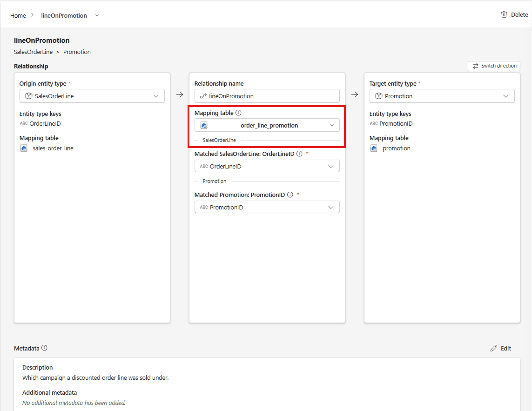This screenshot has height=411, width=532.
Task: Open the Target entity type Promotion dropdown
Action: (442, 96)
